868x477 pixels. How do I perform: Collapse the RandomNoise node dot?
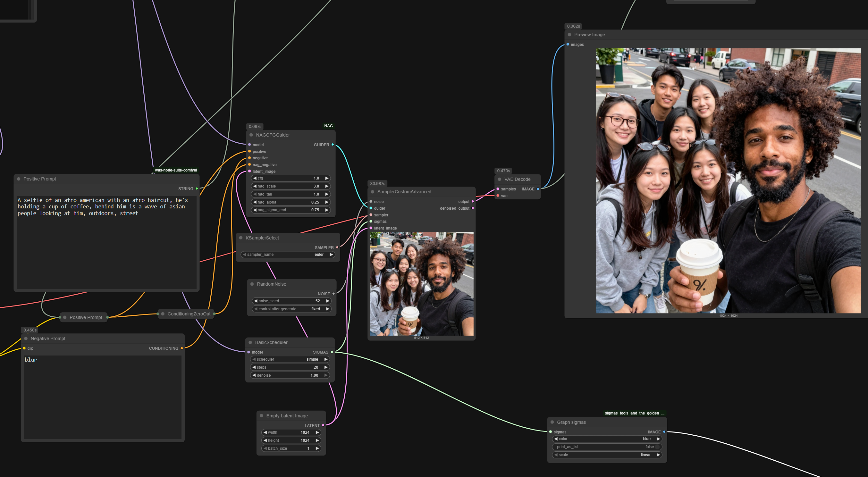(x=252, y=284)
